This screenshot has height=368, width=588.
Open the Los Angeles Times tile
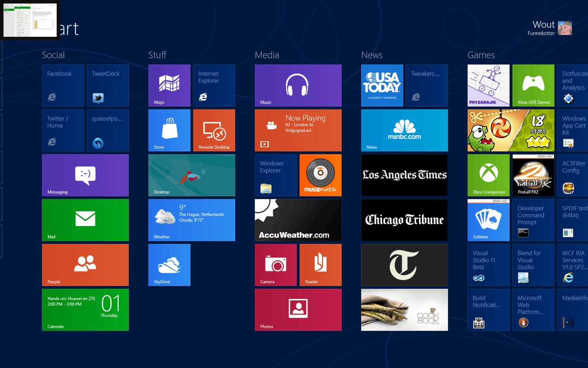point(405,175)
